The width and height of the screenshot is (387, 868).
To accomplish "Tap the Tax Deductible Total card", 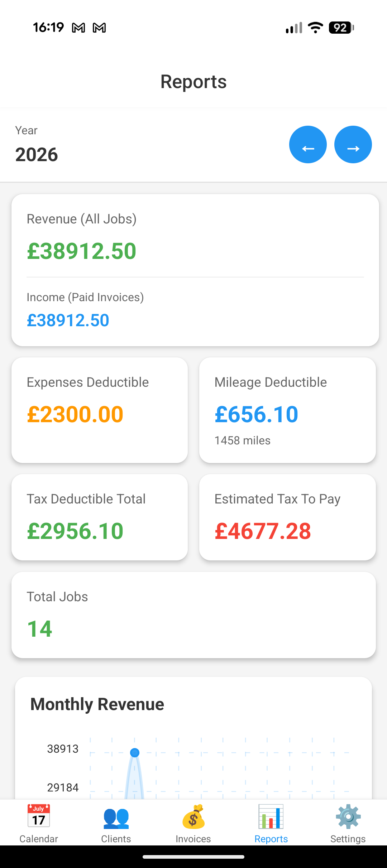I will (x=100, y=517).
